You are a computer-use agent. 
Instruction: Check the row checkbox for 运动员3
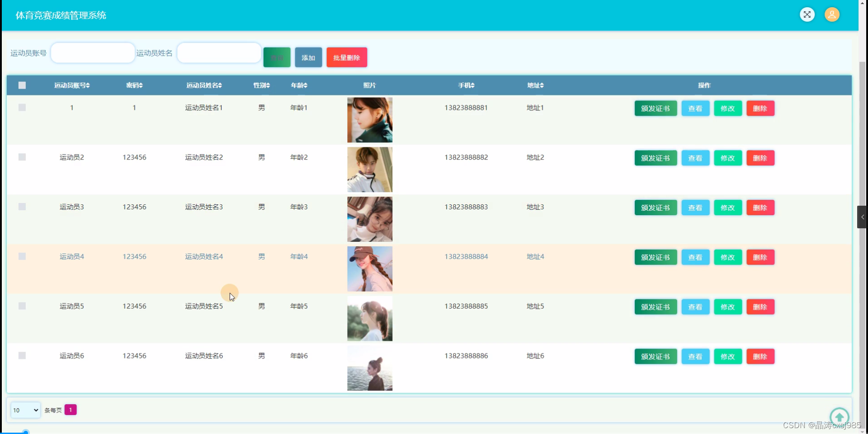click(x=22, y=207)
